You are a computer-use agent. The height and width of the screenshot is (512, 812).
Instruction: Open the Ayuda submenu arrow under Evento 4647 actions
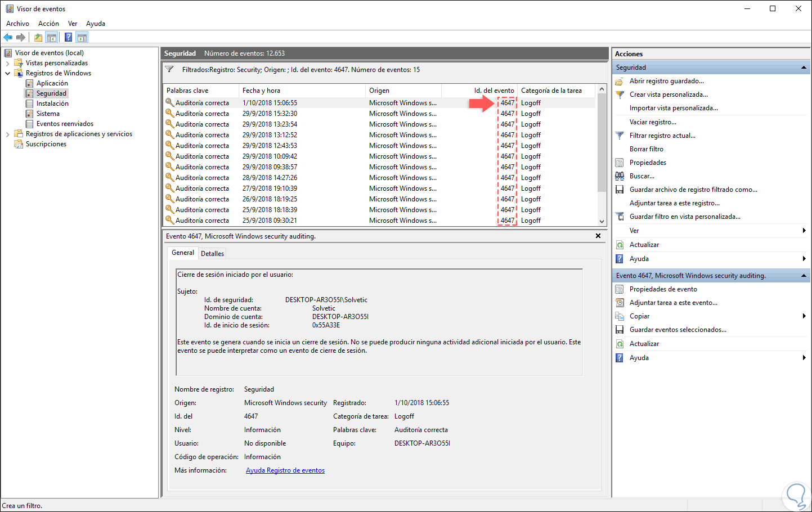point(804,358)
